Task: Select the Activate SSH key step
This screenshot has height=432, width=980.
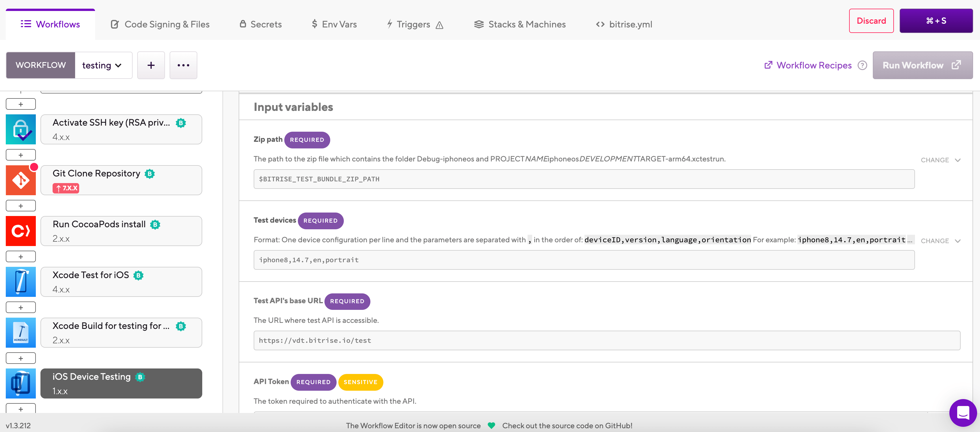Action: click(x=121, y=129)
